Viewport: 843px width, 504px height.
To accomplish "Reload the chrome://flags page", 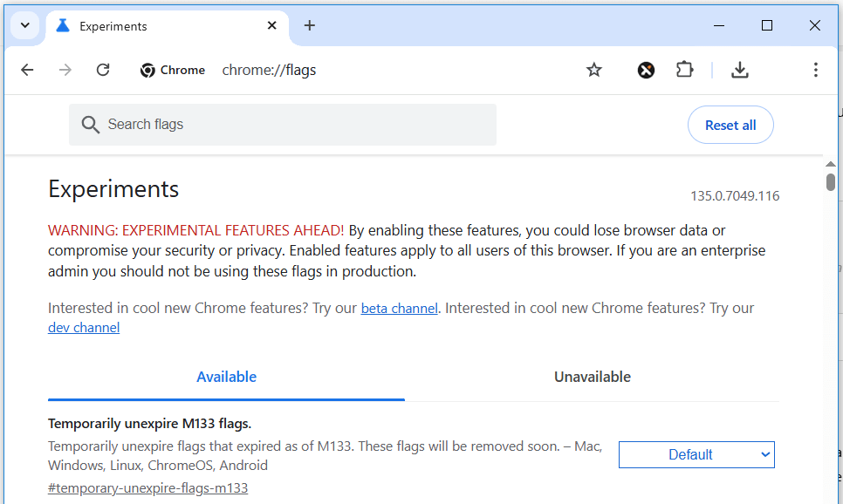I will (x=103, y=70).
